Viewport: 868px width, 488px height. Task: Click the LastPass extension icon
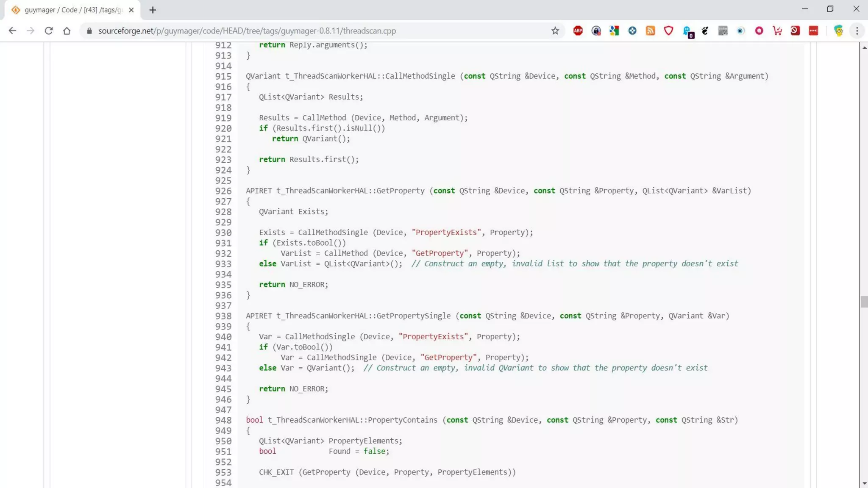(813, 31)
